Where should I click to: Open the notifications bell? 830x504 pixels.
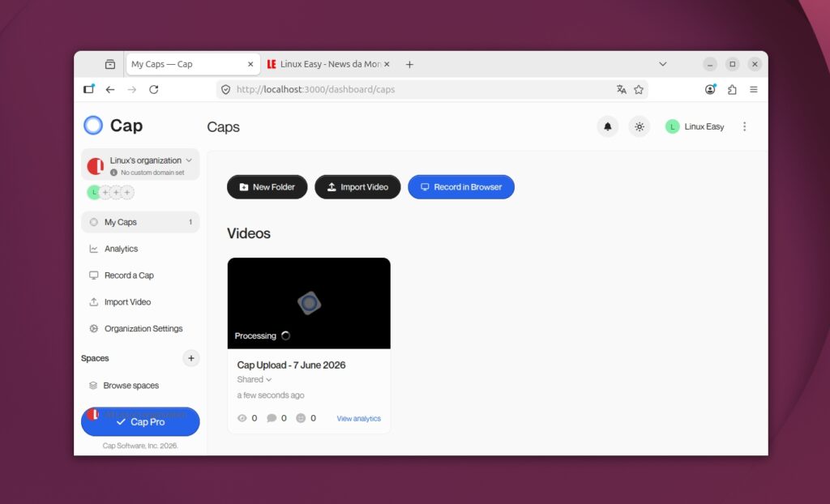pos(608,126)
